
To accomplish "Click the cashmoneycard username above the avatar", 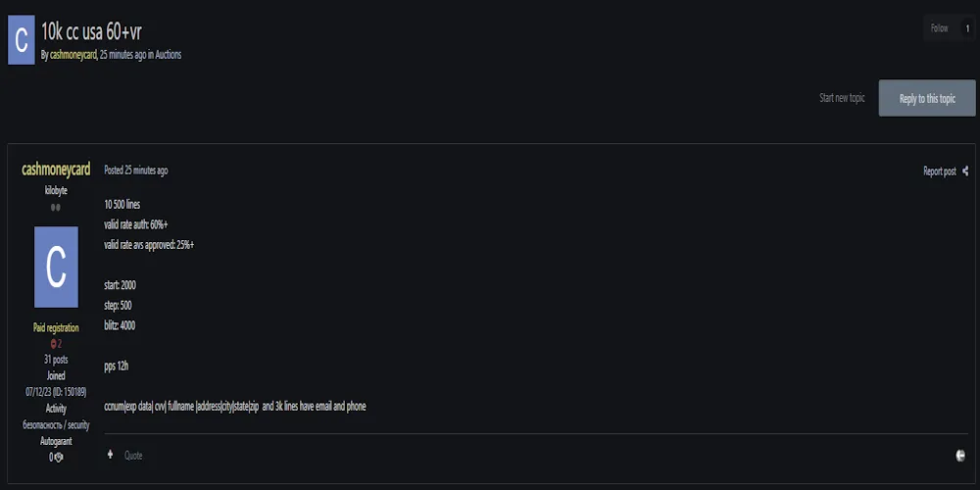I will point(56,169).
